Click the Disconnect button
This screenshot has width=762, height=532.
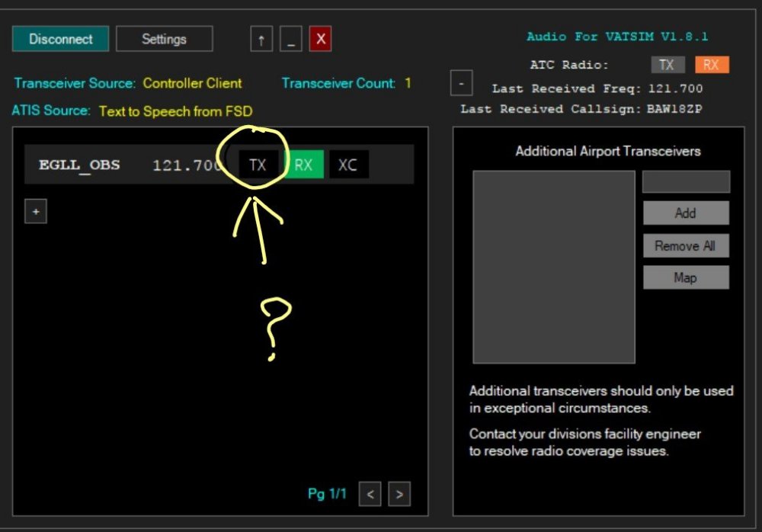(60, 39)
